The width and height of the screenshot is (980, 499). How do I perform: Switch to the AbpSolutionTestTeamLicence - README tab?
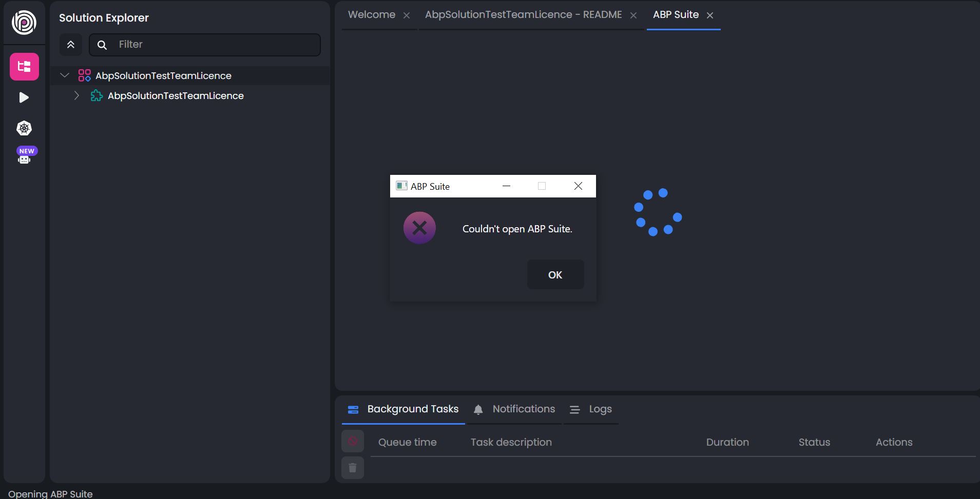point(523,15)
